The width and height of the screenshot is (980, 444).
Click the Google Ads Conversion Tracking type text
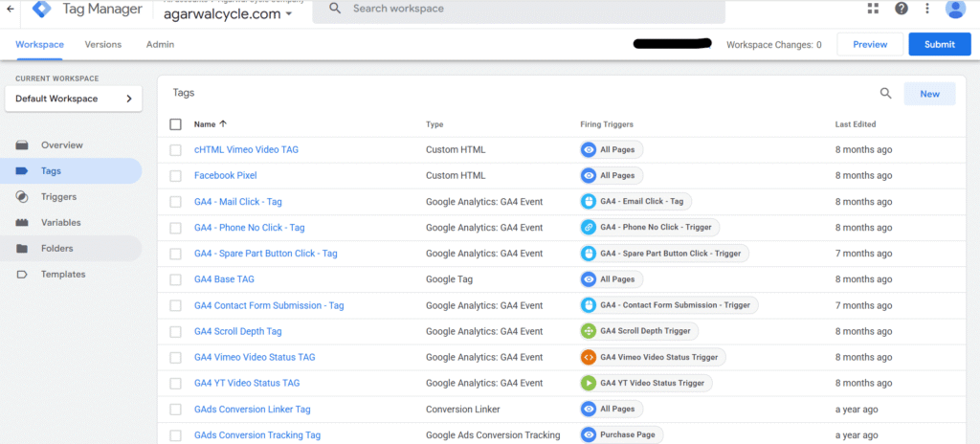(x=493, y=435)
